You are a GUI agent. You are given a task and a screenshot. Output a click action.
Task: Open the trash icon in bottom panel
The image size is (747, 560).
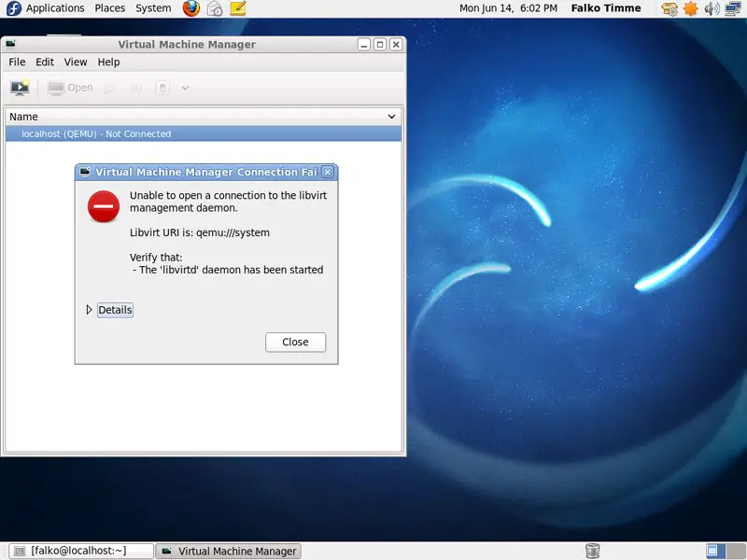point(592,551)
